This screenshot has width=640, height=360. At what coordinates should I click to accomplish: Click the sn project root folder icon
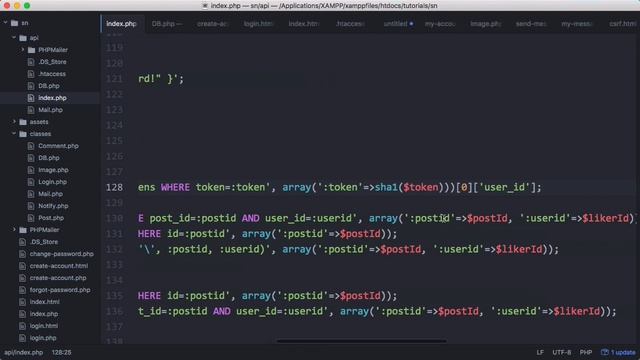(15, 23)
